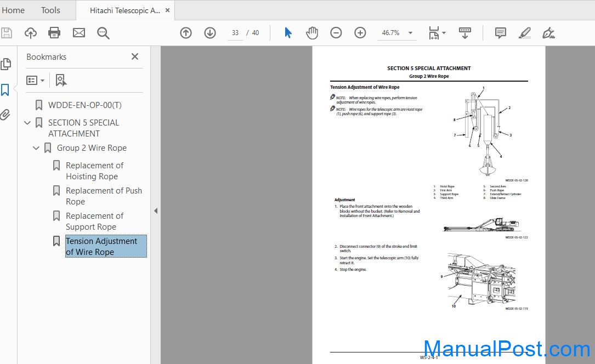Send file by email icon
The height and width of the screenshot is (364, 595).
(79, 33)
